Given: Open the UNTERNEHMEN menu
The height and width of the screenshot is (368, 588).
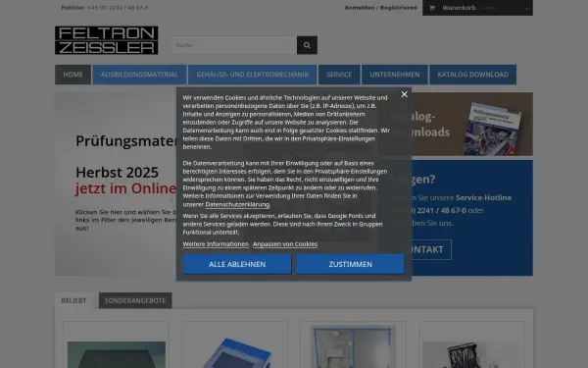Looking at the screenshot, I should (395, 75).
